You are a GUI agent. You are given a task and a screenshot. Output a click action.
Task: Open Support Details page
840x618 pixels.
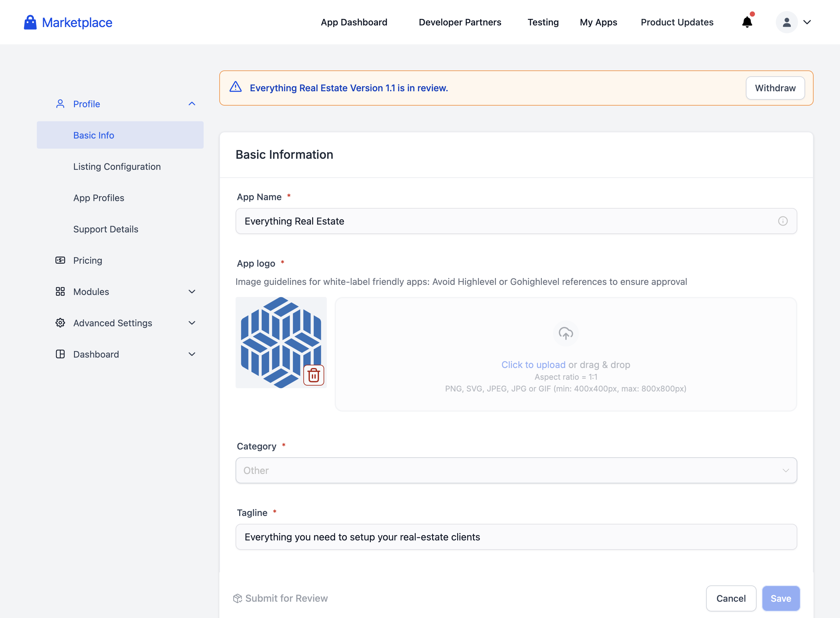pyautogui.click(x=106, y=229)
